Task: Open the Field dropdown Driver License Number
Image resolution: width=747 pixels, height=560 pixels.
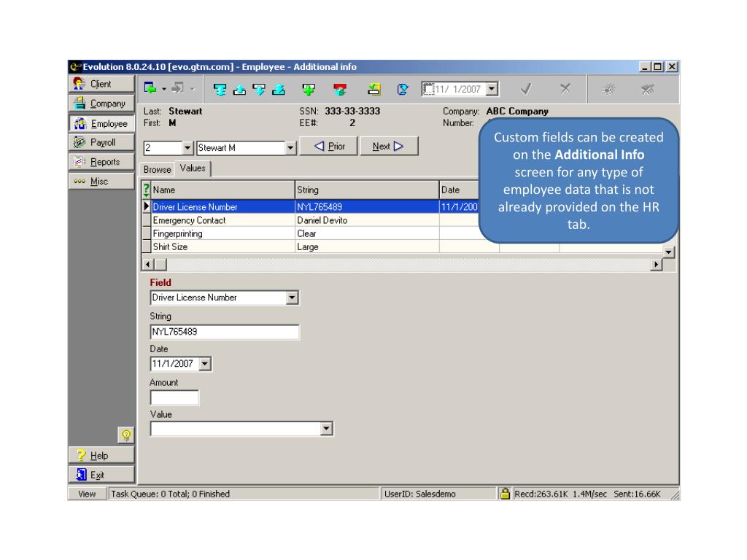Action: [292, 297]
